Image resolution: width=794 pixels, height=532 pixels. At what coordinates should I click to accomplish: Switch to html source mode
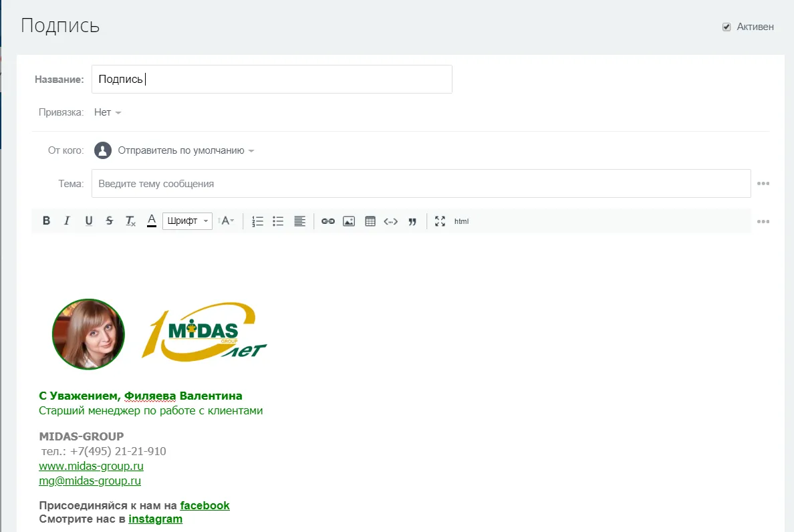coord(461,221)
